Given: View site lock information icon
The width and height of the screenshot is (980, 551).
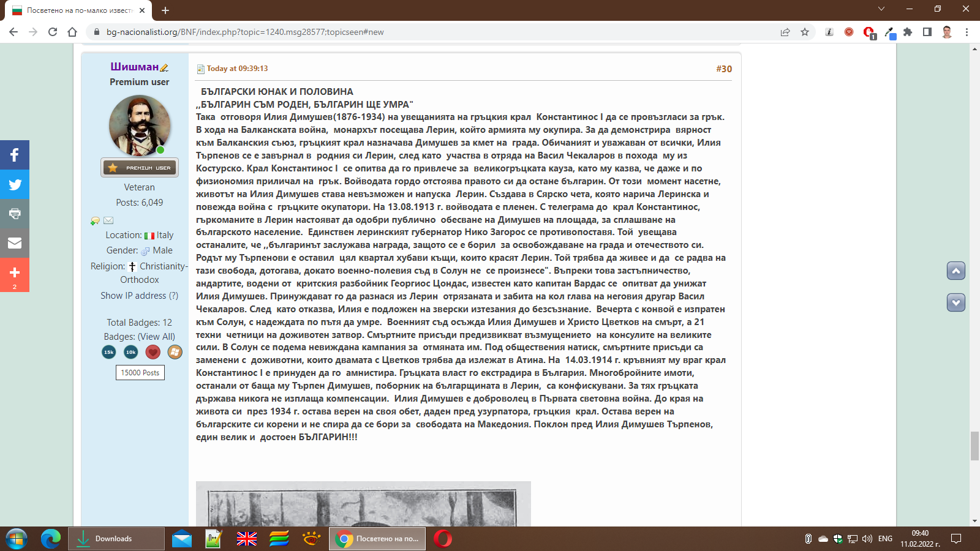Looking at the screenshot, I should (x=96, y=32).
